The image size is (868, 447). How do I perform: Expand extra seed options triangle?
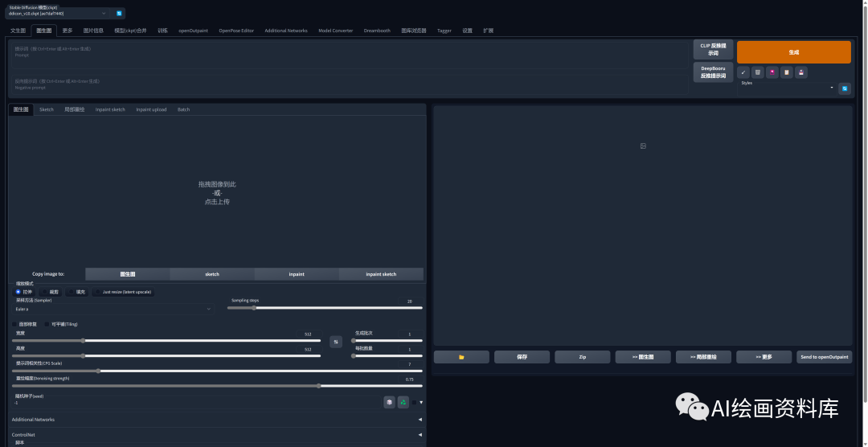(421, 403)
